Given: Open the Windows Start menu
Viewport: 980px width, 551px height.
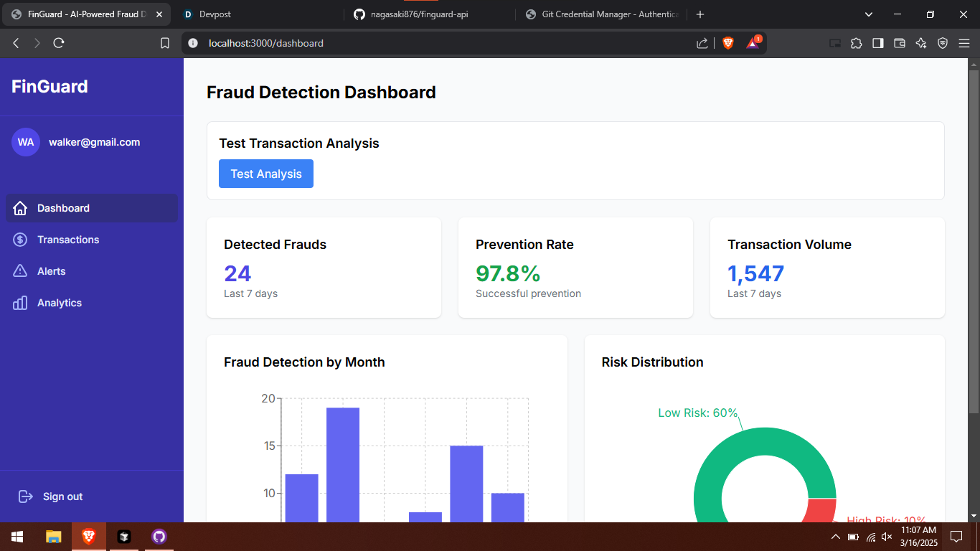Looking at the screenshot, I should tap(17, 537).
